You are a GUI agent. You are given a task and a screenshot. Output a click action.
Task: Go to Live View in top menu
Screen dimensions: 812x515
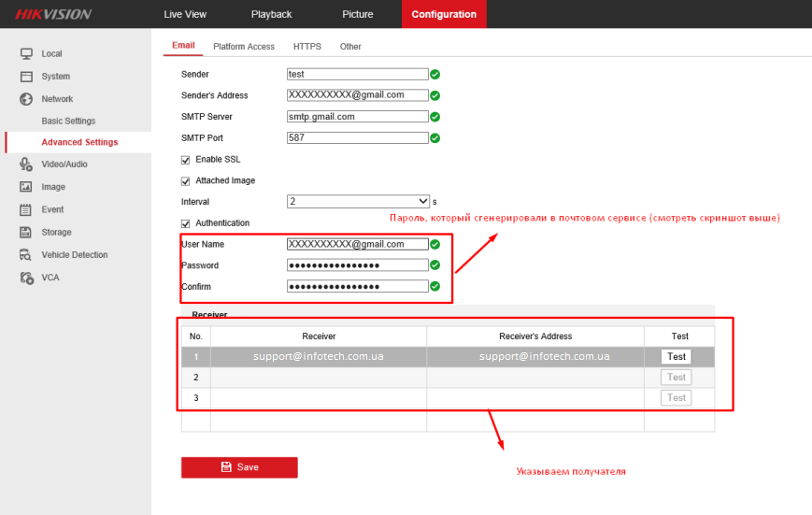pyautogui.click(x=185, y=14)
